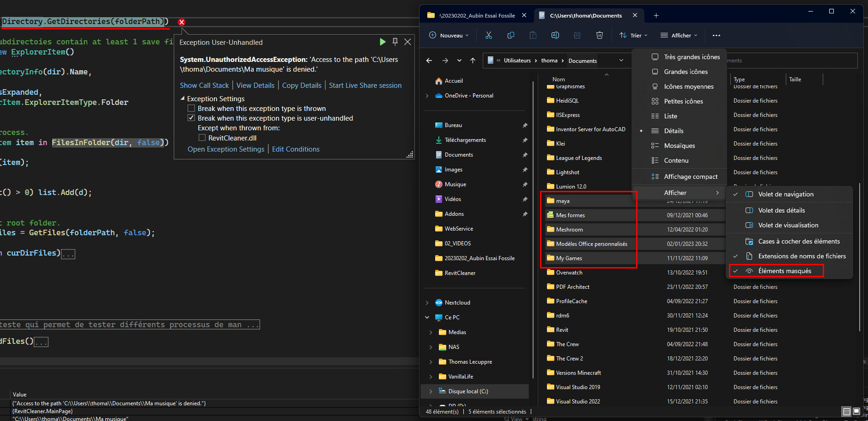
Task: Open the Nouveau dropdown
Action: (x=449, y=35)
